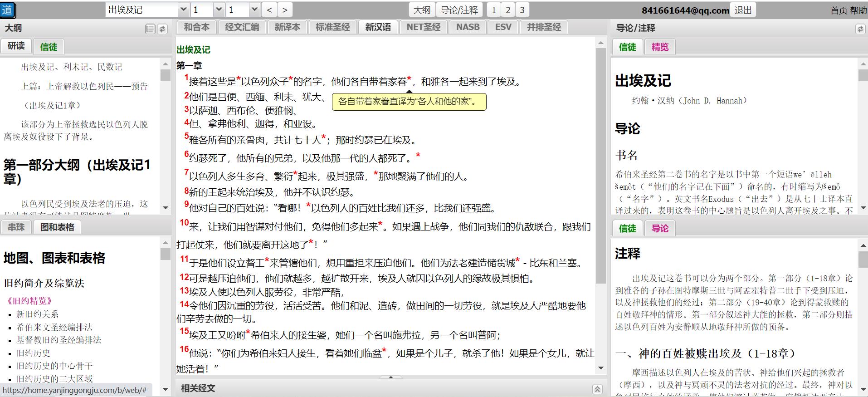Go to next chapter with > button
The height and width of the screenshot is (397, 868).
[285, 10]
